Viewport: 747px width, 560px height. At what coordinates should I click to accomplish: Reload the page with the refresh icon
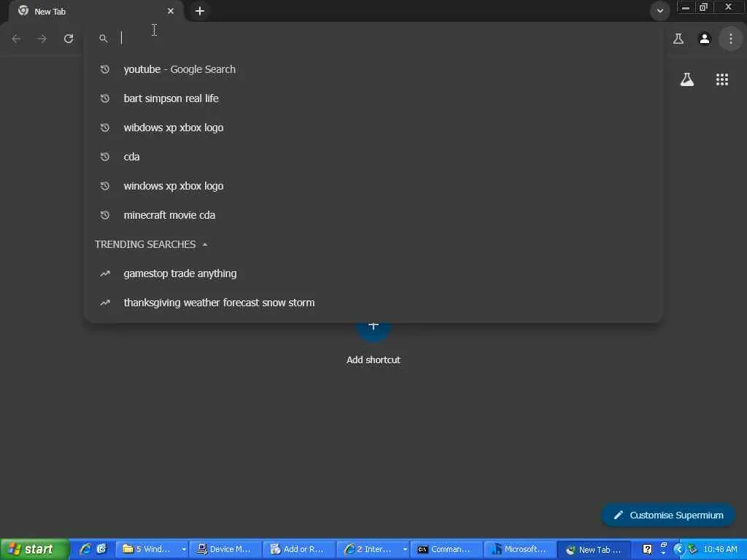pos(69,39)
